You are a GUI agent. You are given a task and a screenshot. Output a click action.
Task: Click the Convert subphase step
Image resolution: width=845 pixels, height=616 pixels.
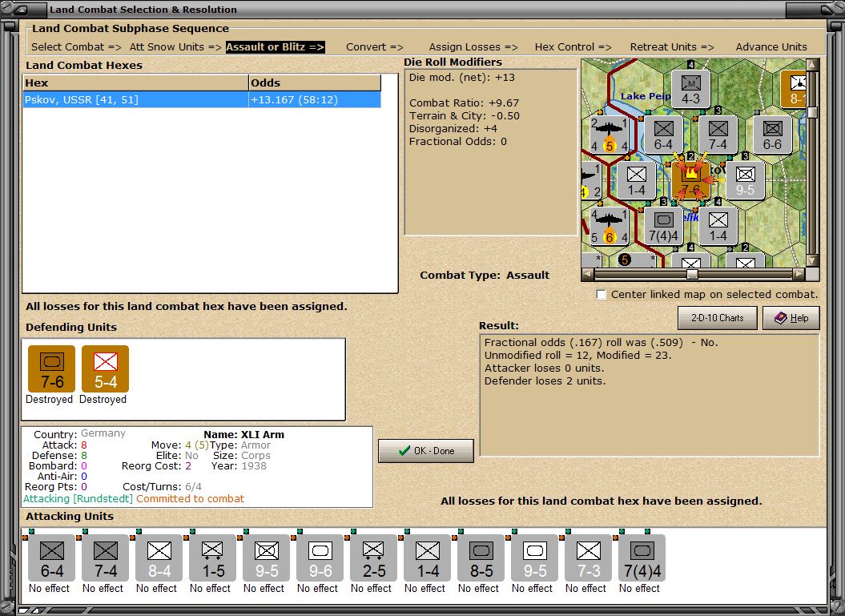(x=375, y=47)
